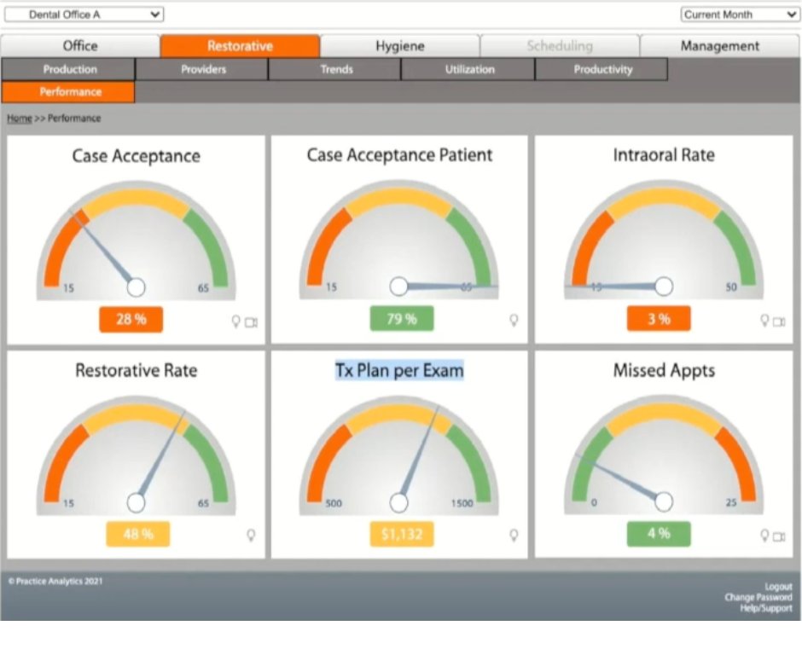Screen dimensions: 802x672
Task: Open the video icon in Case Acceptance card
Action: point(251,322)
